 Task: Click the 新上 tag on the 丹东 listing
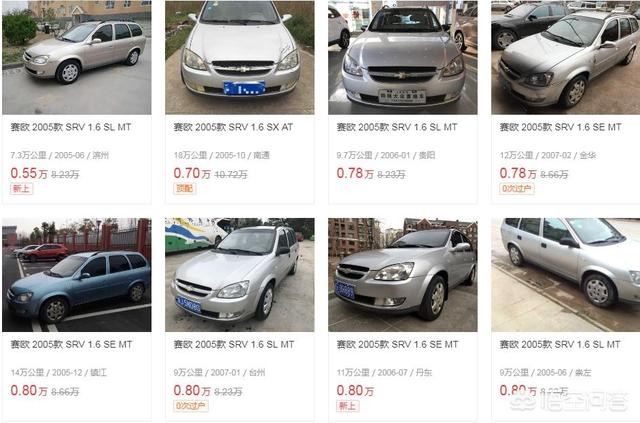(348, 406)
